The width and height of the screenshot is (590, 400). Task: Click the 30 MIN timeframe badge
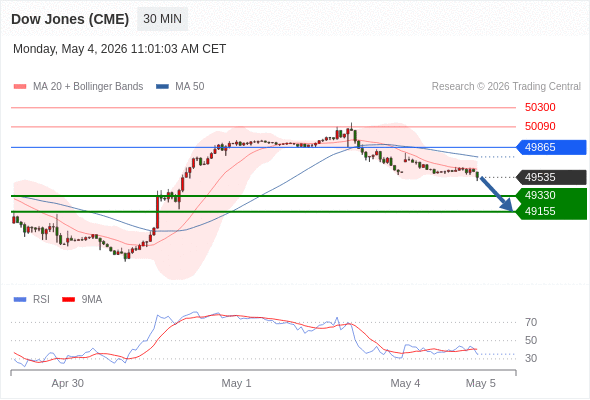point(162,19)
